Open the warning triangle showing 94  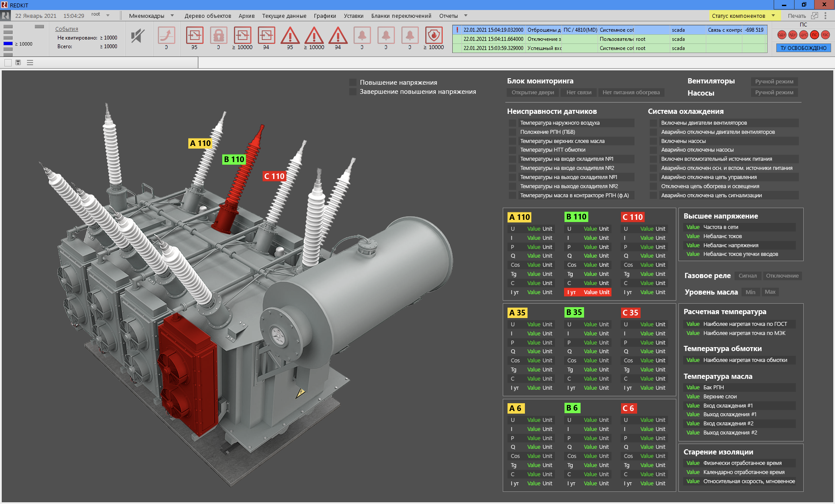pos(338,35)
